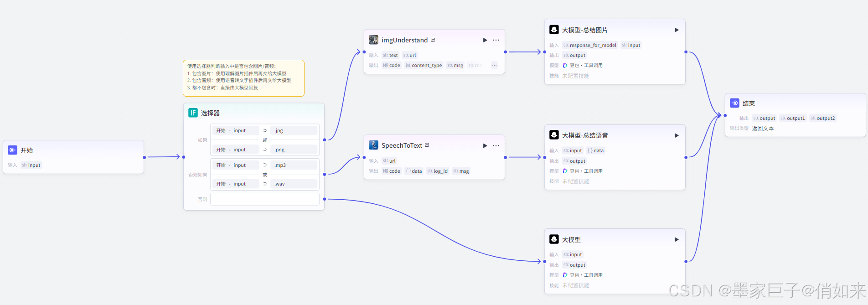The width and height of the screenshot is (868, 305).
Task: Click the small badge next to imgUnderstand title
Action: [433, 40]
